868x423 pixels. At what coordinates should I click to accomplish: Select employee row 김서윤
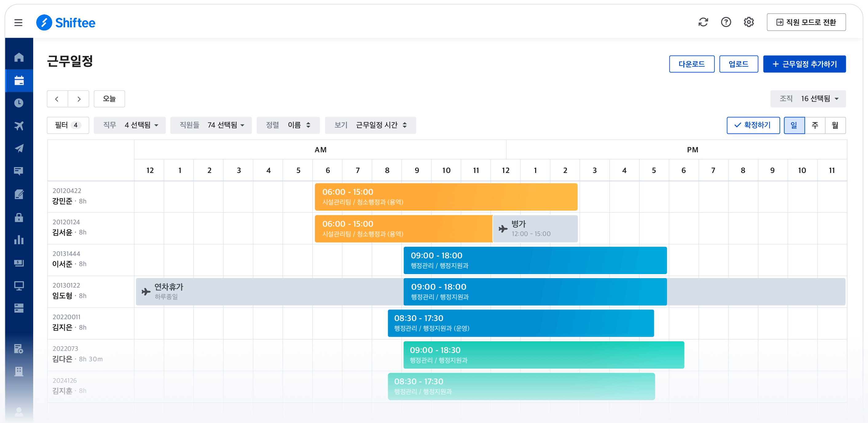[91, 229]
